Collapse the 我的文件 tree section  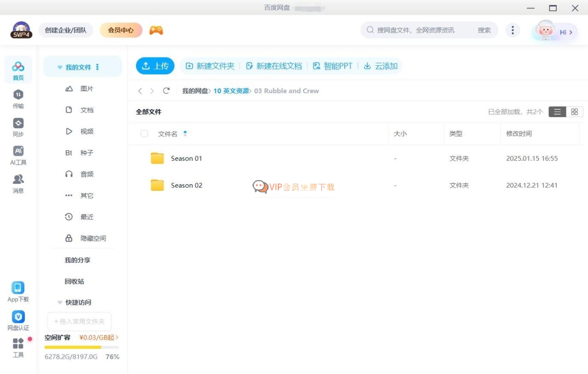pos(60,68)
